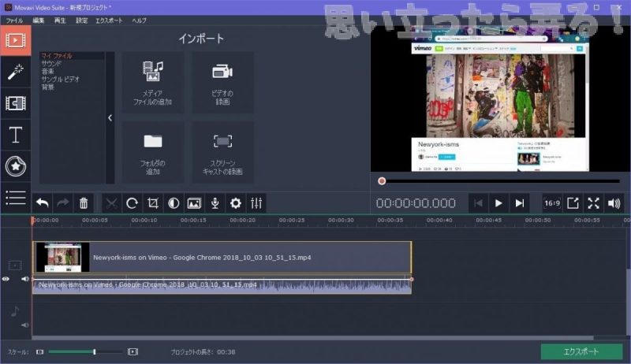Open the More tools list tab
Viewport: 631px width, 364px height.
pyautogui.click(x=15, y=198)
